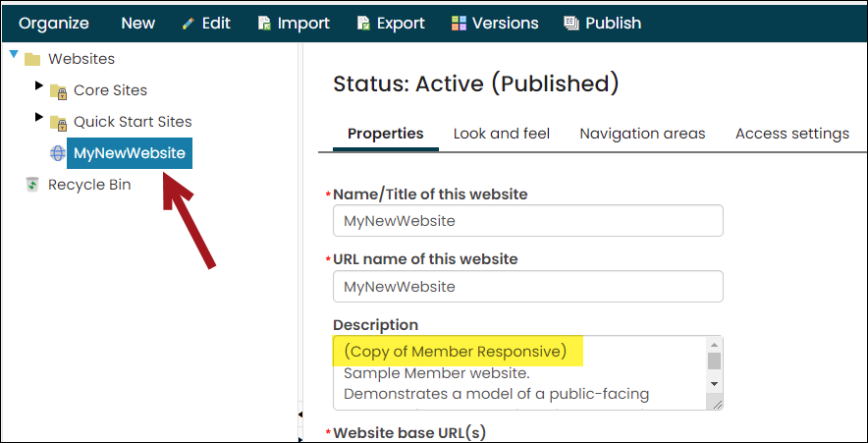Click the Edit toolbar button
The height and width of the screenshot is (443, 868).
click(x=206, y=24)
